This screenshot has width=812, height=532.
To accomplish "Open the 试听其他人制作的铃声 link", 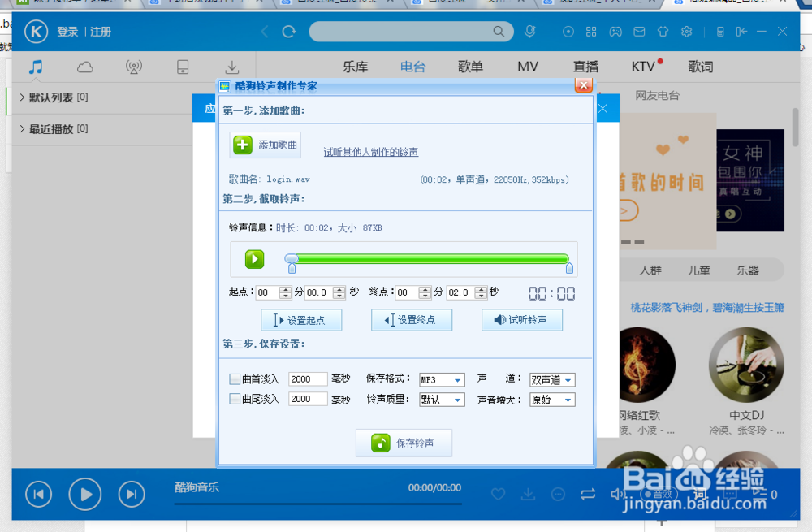I will click(x=371, y=152).
